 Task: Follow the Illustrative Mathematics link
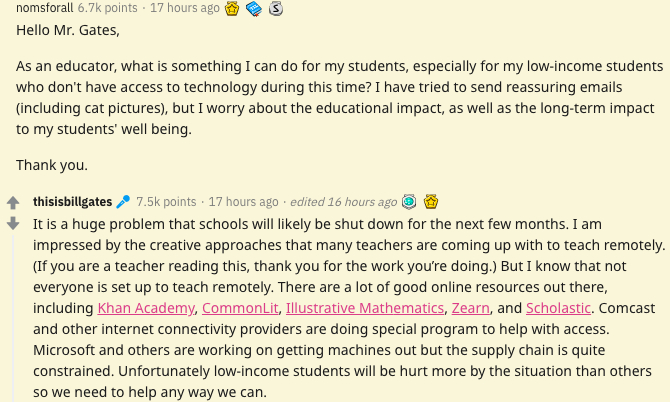[x=364, y=308]
